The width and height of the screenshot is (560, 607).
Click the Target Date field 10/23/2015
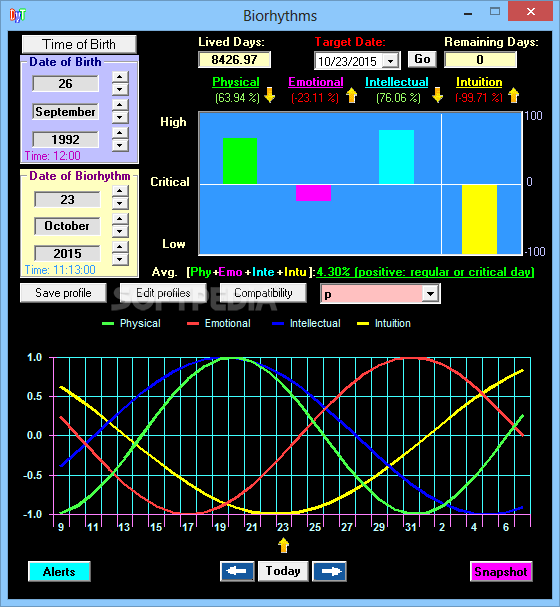(348, 61)
